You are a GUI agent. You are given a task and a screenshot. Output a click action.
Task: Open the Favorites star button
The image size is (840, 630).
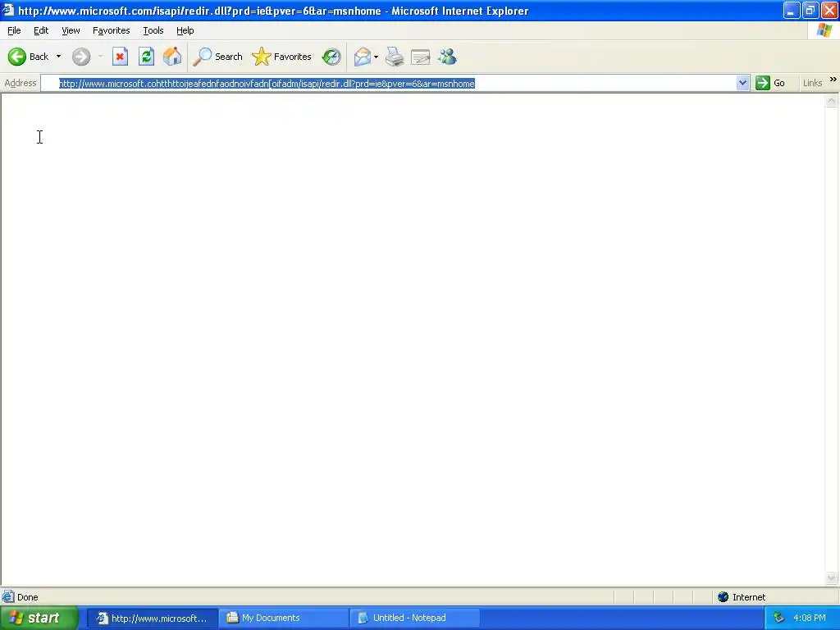coord(282,57)
